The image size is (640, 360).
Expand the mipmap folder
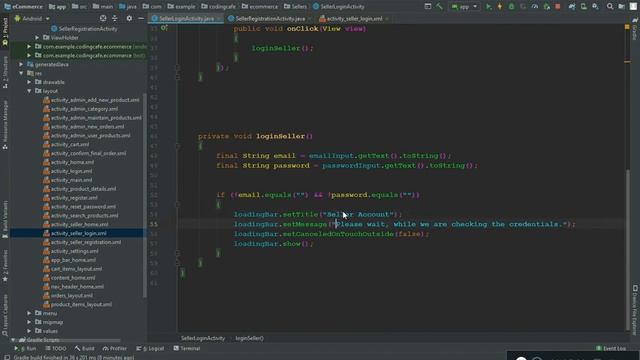tap(29, 322)
